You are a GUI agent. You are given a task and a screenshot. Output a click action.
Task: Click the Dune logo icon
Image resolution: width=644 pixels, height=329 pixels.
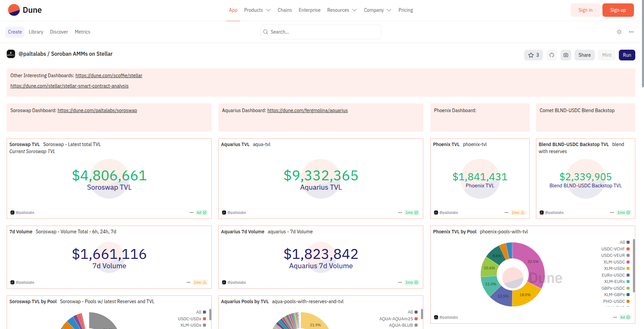(14, 10)
